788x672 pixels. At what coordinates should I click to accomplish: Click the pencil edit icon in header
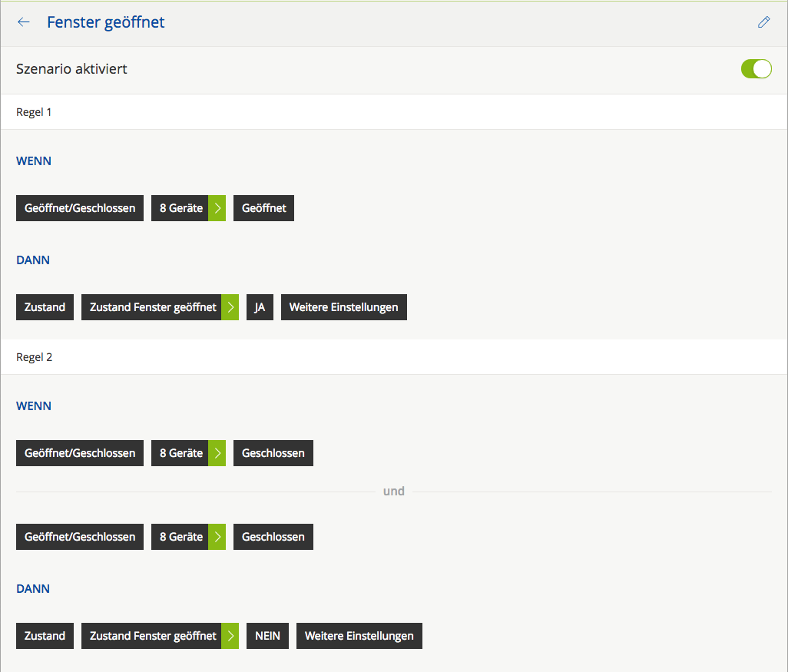[x=763, y=22]
